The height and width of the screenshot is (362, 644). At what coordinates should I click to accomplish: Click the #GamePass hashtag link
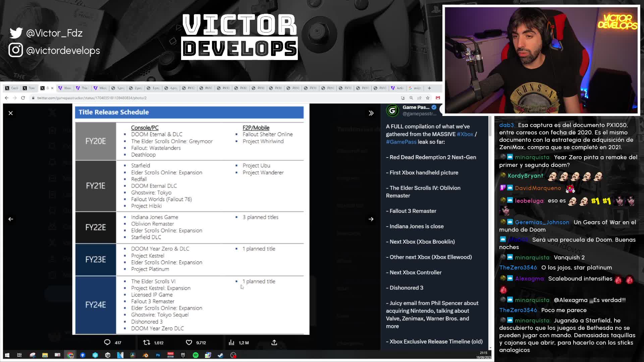(401, 142)
